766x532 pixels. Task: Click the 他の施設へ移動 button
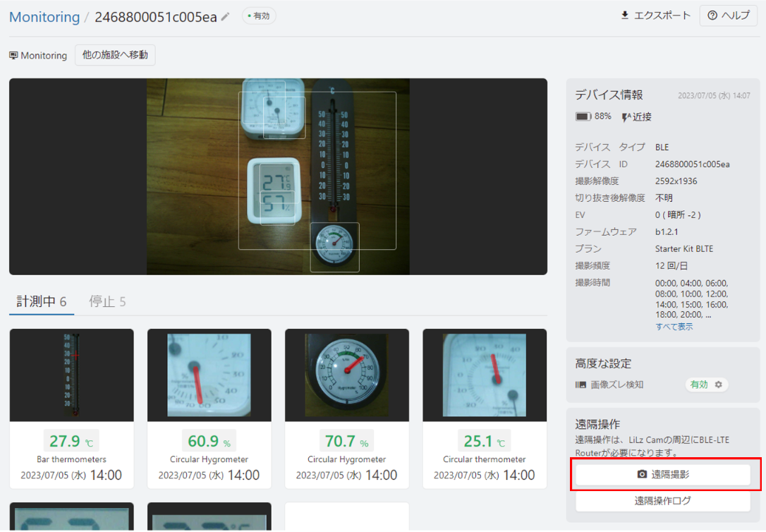point(115,55)
